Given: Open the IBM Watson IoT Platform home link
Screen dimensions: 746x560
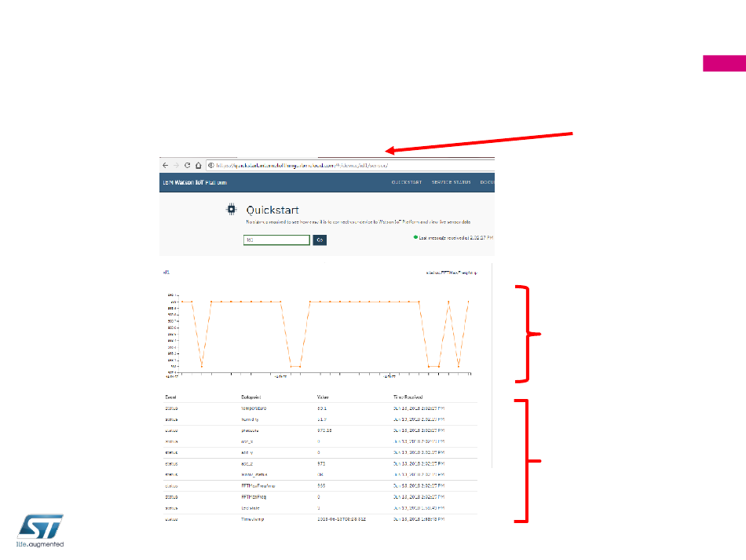Looking at the screenshot, I should pyautogui.click(x=195, y=183).
